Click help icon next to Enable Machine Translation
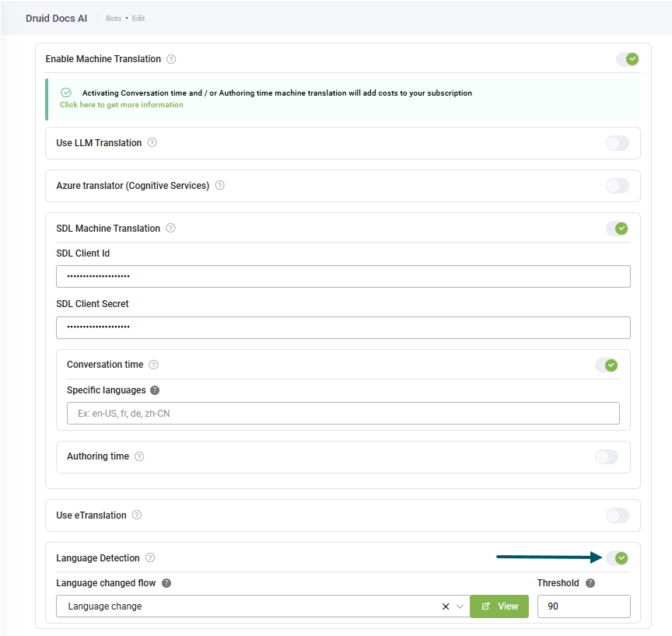This screenshot has width=672, height=636. 171,59
